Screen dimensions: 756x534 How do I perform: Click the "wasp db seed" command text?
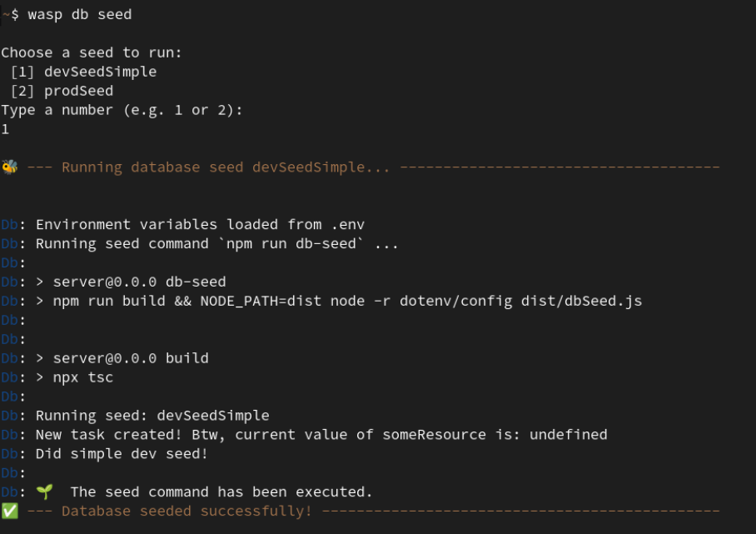(x=79, y=14)
